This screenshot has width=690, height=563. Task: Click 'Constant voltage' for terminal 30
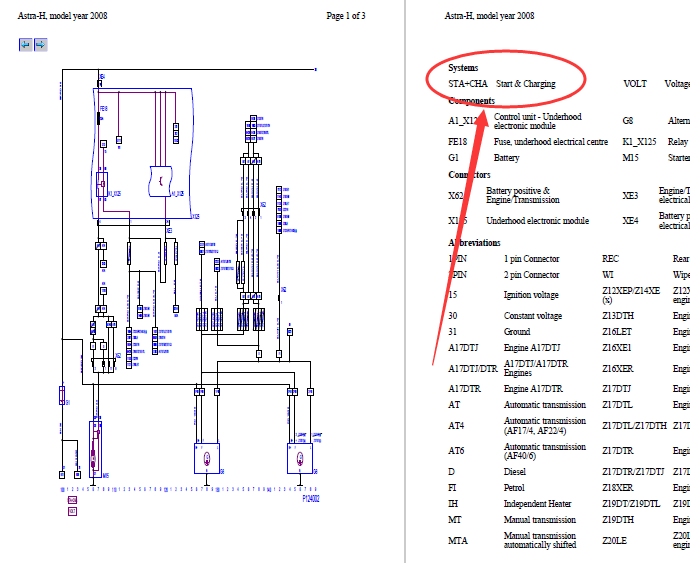click(x=533, y=316)
